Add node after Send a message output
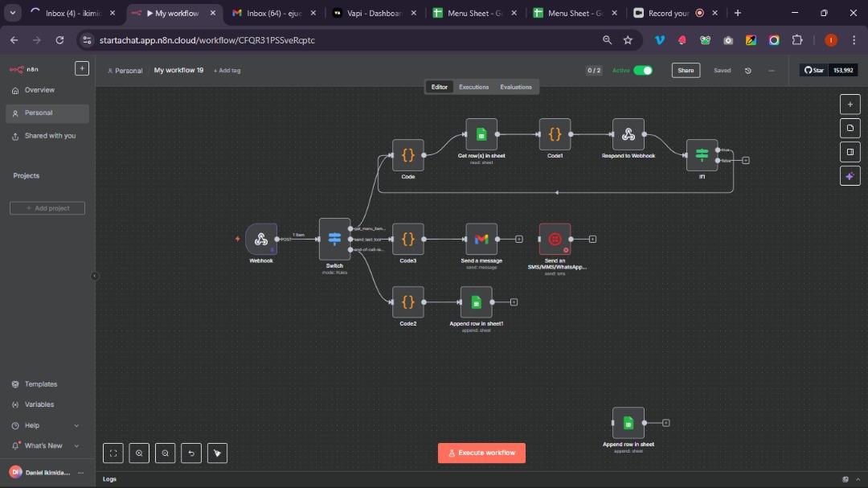 tap(518, 240)
